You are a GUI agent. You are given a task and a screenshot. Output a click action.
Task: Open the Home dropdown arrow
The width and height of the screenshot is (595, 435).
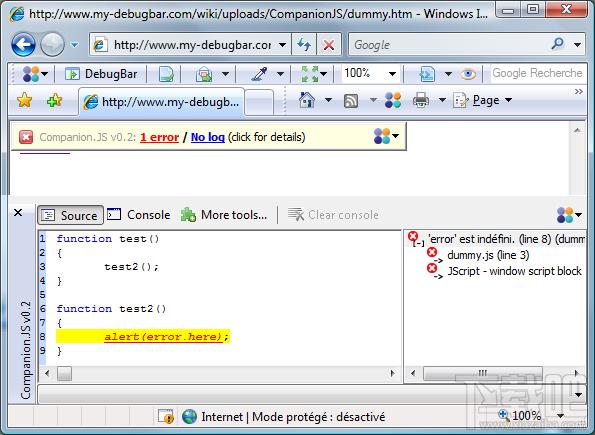pyautogui.click(x=328, y=100)
